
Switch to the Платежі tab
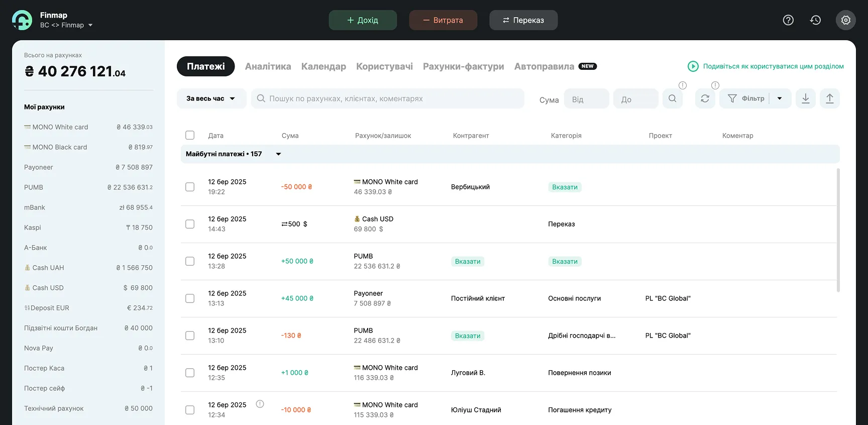click(x=206, y=66)
